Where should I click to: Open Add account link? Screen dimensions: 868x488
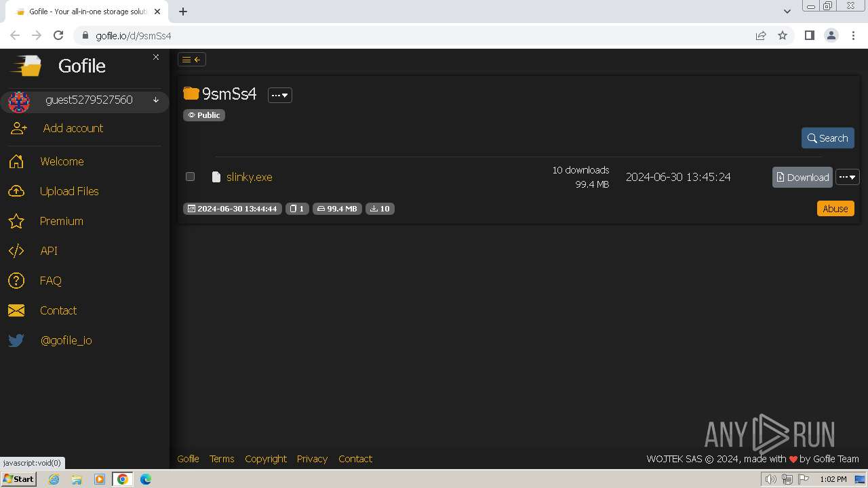(73, 128)
